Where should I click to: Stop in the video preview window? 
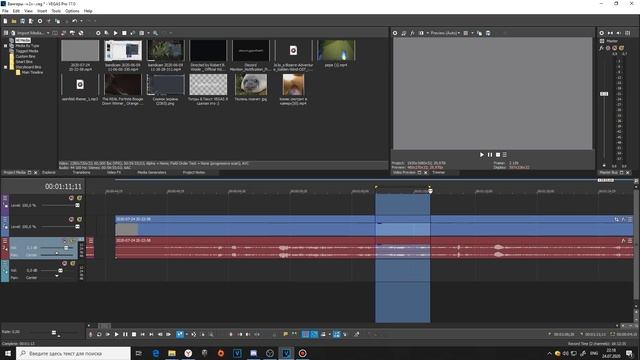(498, 155)
